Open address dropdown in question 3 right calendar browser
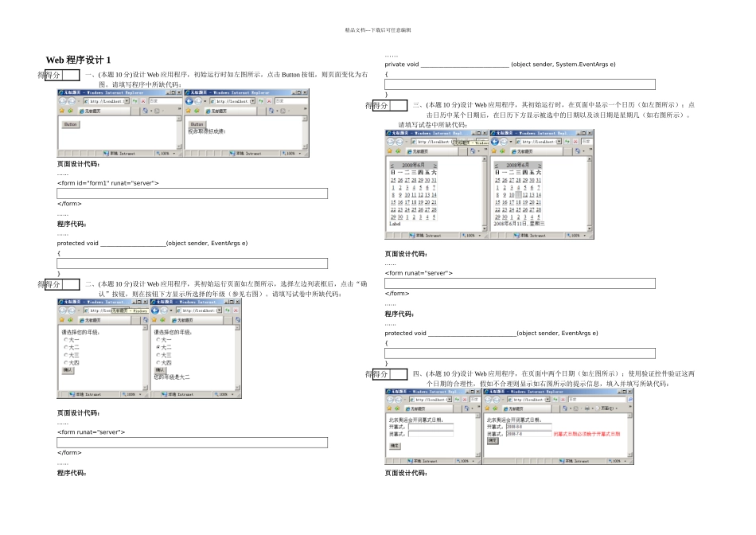756x535 pixels. [559, 142]
